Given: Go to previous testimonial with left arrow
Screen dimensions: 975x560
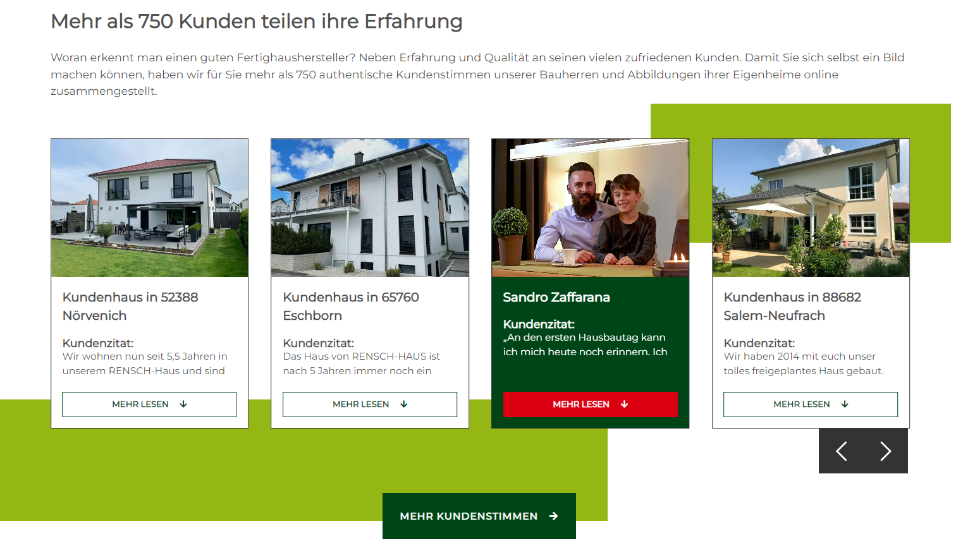Looking at the screenshot, I should (841, 451).
